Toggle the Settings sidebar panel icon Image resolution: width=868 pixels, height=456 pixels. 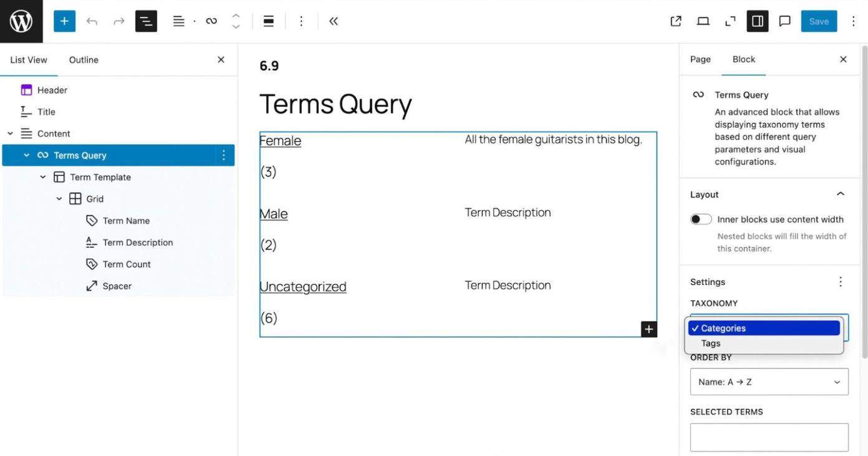(758, 21)
